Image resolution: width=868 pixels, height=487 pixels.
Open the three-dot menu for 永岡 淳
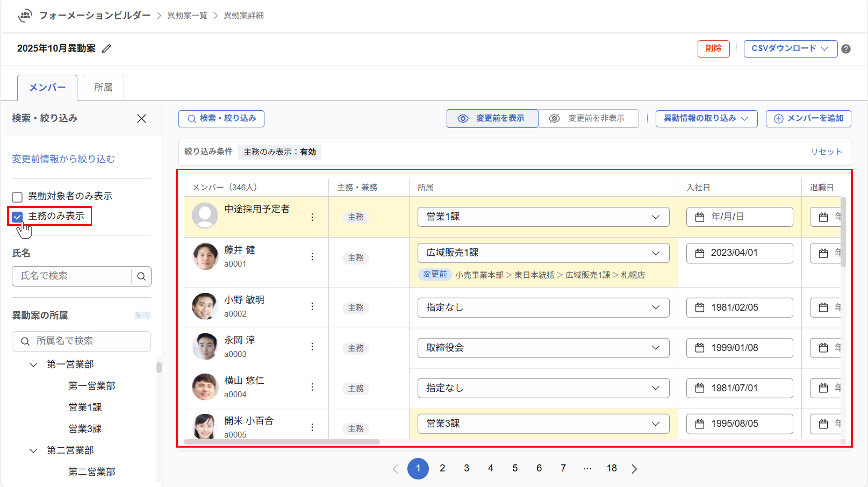[x=312, y=347]
